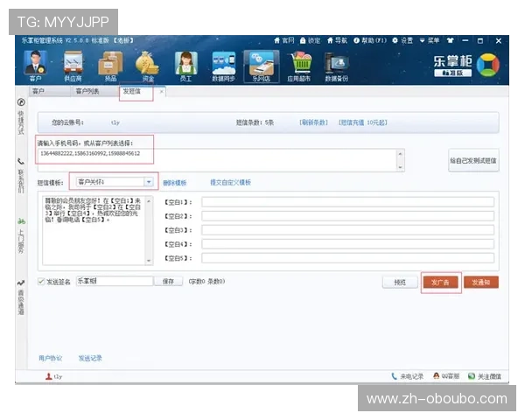Screen dimensions: 525x420
Task: Open the 发送记录 sending records link
Action: [x=90, y=358]
